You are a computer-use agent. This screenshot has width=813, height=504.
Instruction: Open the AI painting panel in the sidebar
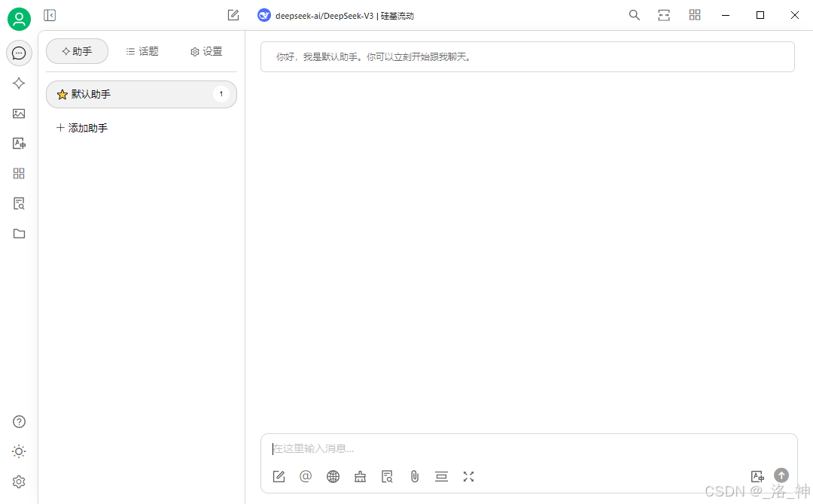(19, 114)
